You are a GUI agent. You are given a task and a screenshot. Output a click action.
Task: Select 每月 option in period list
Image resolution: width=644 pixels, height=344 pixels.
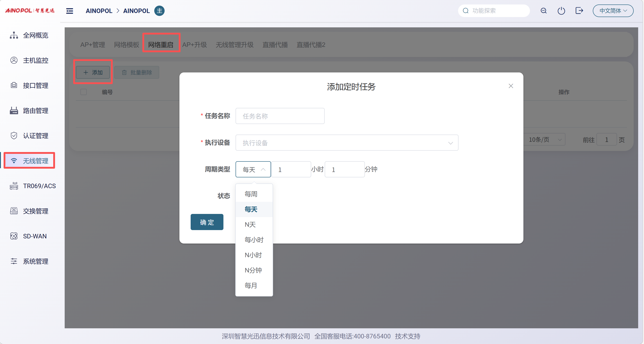[251, 285]
